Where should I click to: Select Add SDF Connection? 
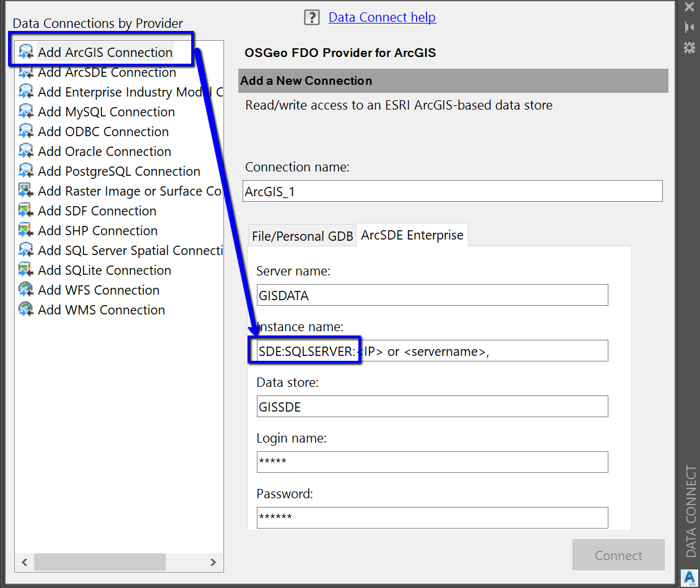tap(97, 210)
